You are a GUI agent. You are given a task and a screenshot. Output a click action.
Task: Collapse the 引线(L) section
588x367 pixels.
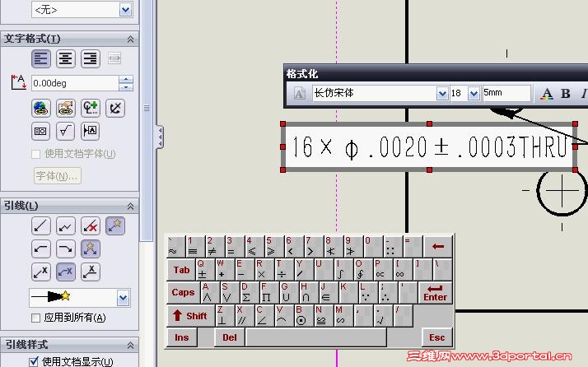point(130,207)
